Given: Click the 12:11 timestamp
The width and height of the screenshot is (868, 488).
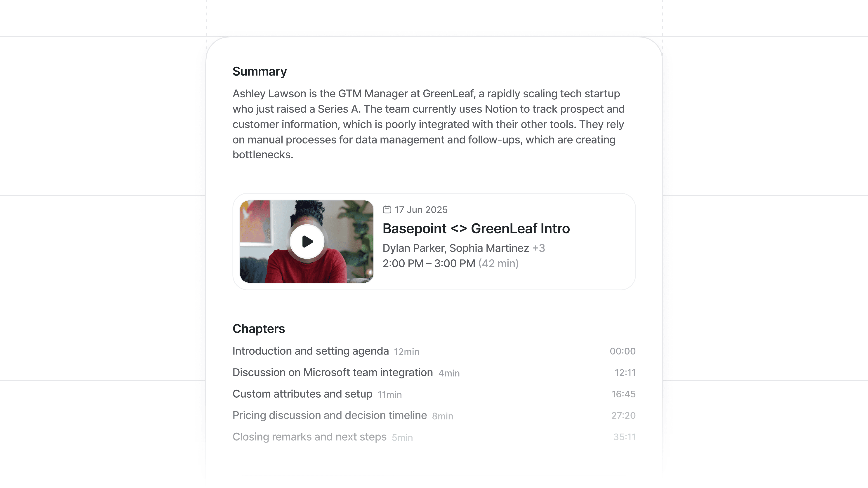Looking at the screenshot, I should pos(625,373).
